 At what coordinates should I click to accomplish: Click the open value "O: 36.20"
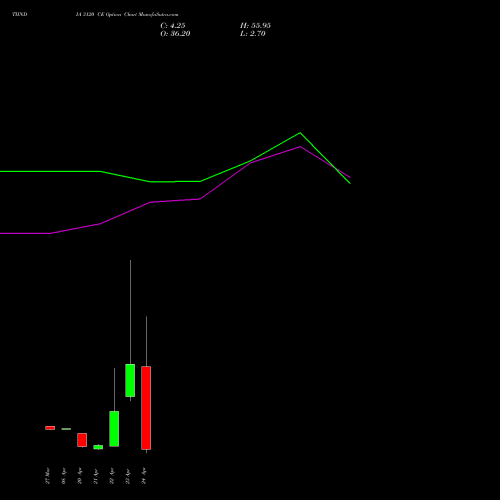(175, 34)
